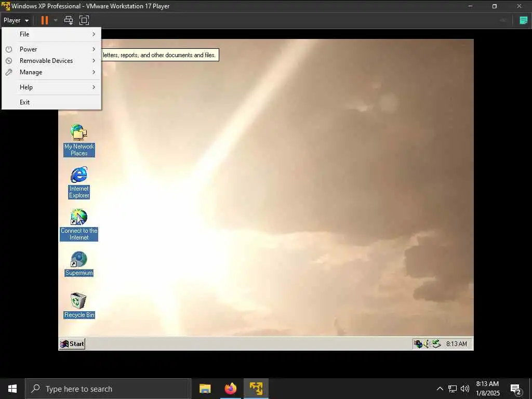Image resolution: width=532 pixels, height=399 pixels.
Task: Send Ctrl+Alt+Del to the virtual machine
Action: tap(69, 20)
